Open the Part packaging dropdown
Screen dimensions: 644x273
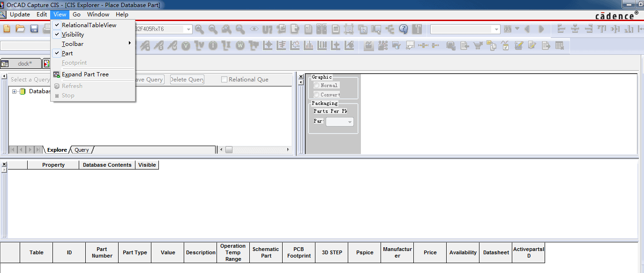350,122
